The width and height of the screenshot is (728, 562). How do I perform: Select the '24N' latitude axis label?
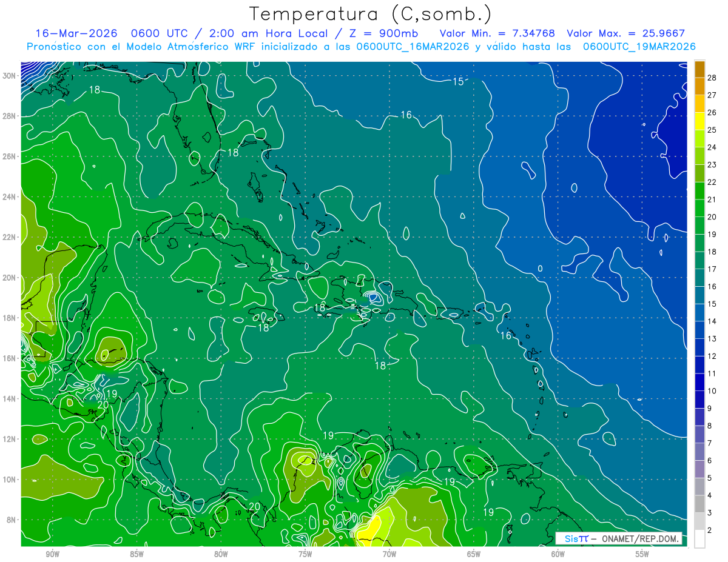point(9,197)
